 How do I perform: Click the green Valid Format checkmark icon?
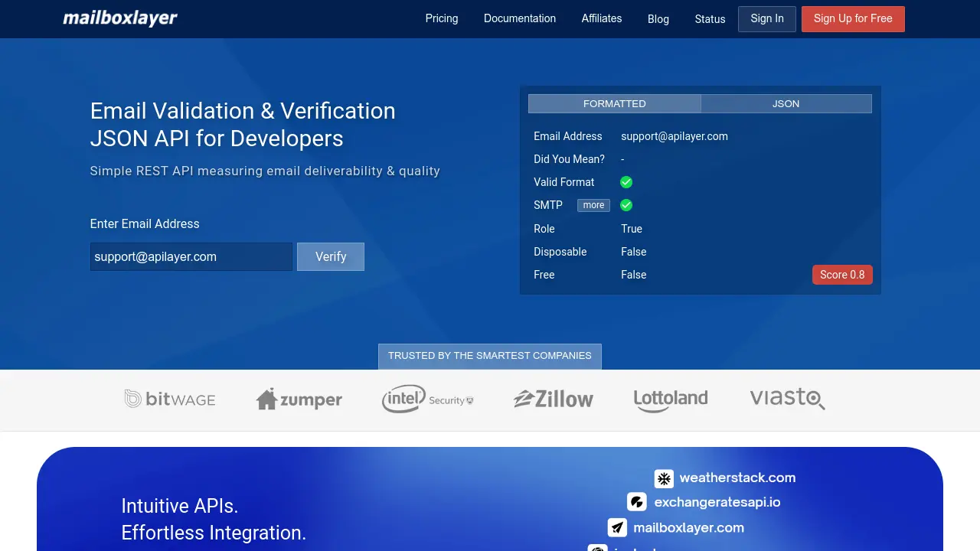[x=626, y=182]
